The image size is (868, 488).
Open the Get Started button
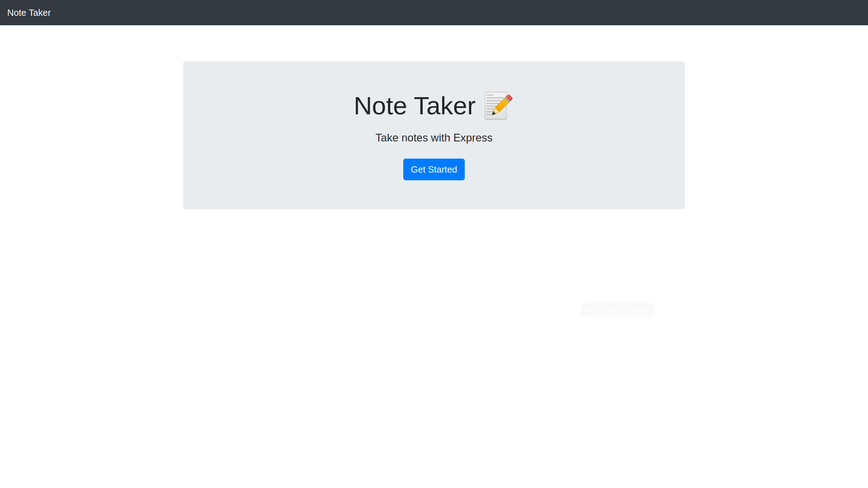[434, 169]
